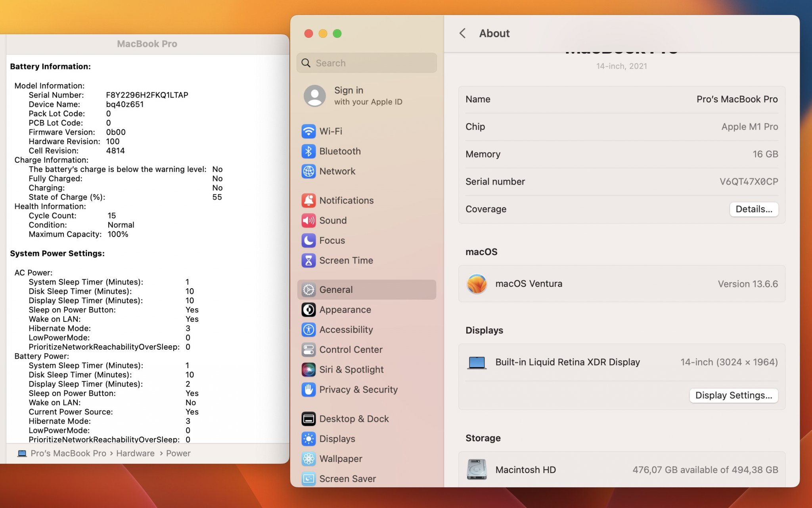Viewport: 812px width, 508px height.
Task: Select Accessibility icon in sidebar
Action: click(x=308, y=329)
